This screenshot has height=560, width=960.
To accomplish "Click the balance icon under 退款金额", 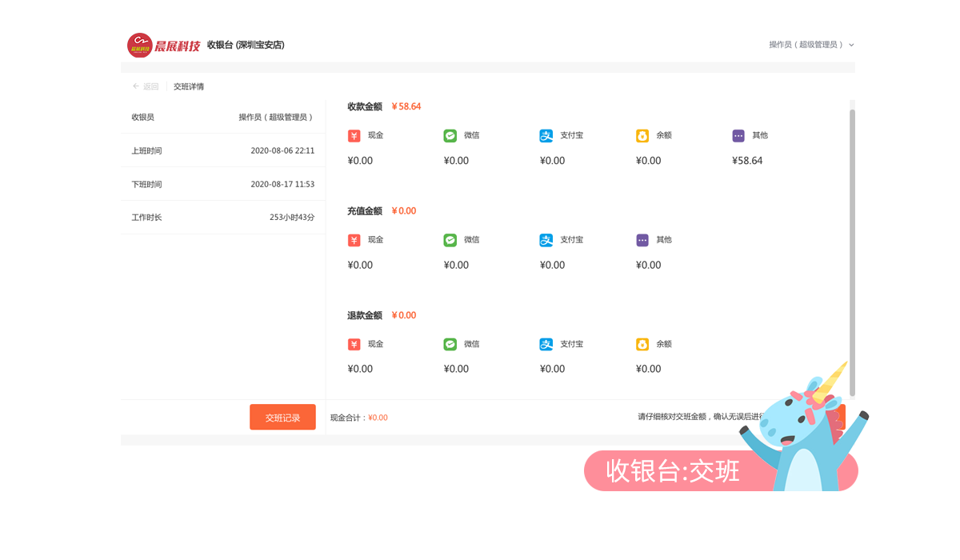I will pos(642,345).
